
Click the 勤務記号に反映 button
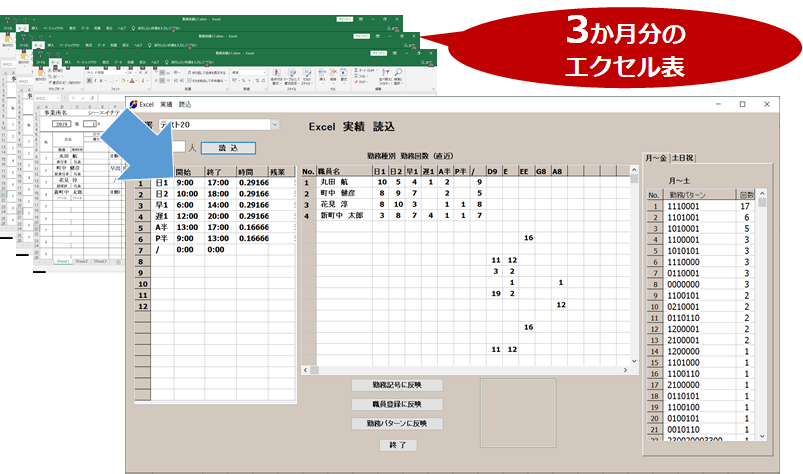pyautogui.click(x=397, y=385)
